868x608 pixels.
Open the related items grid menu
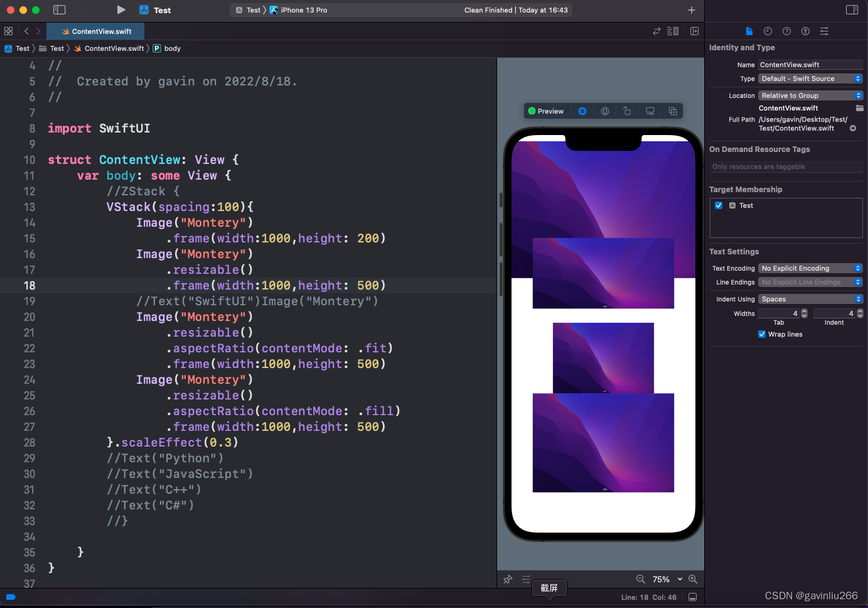click(x=8, y=31)
